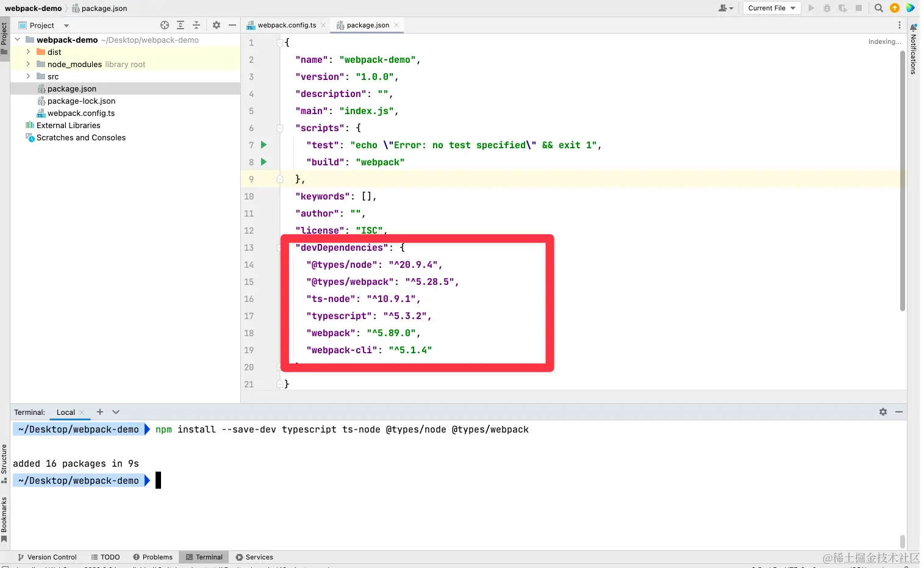Close the Local terminal tab
924x568 pixels.
[x=82, y=412]
